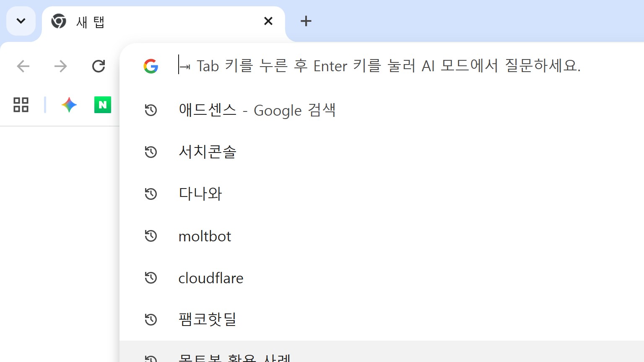644x362 pixels.
Task: Click the history clock icon beside 다나와
Action: click(151, 194)
